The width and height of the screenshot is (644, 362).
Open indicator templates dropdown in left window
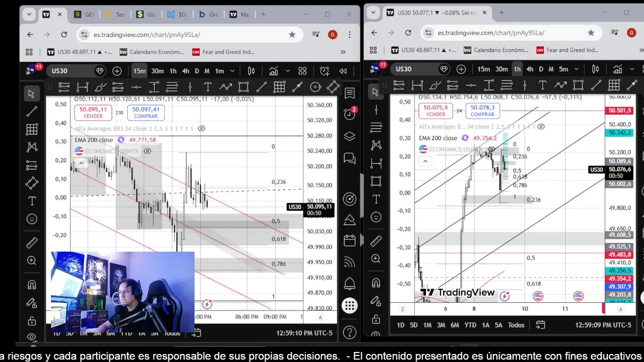point(287,71)
